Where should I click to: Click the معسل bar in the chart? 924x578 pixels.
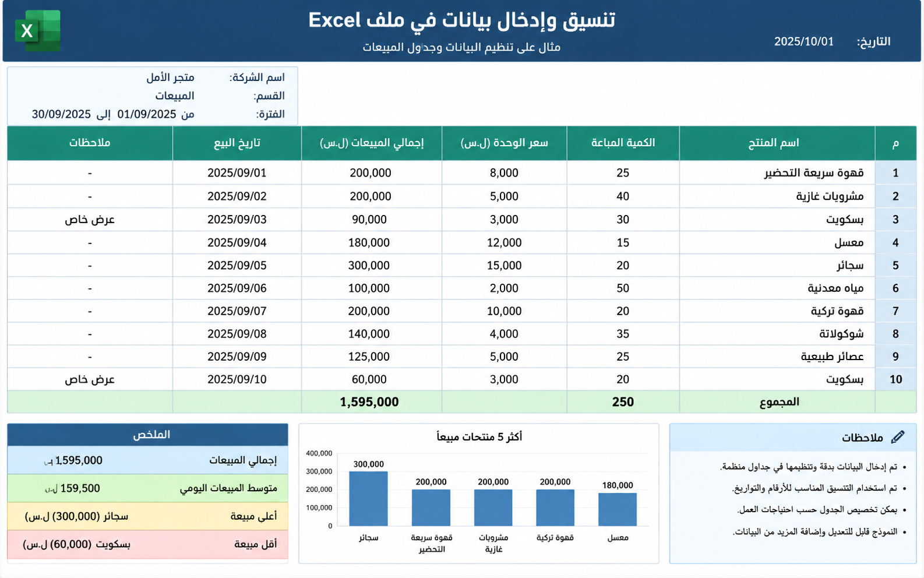[x=618, y=510]
